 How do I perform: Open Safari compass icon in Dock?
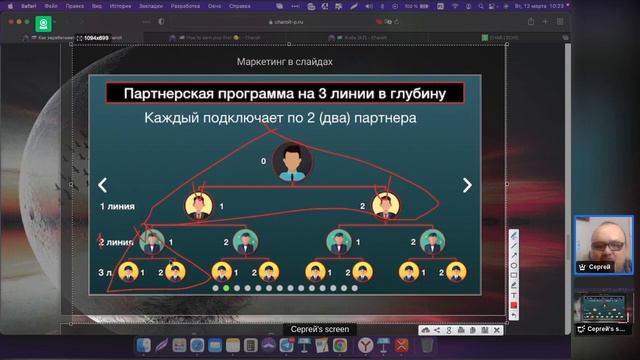click(x=197, y=345)
